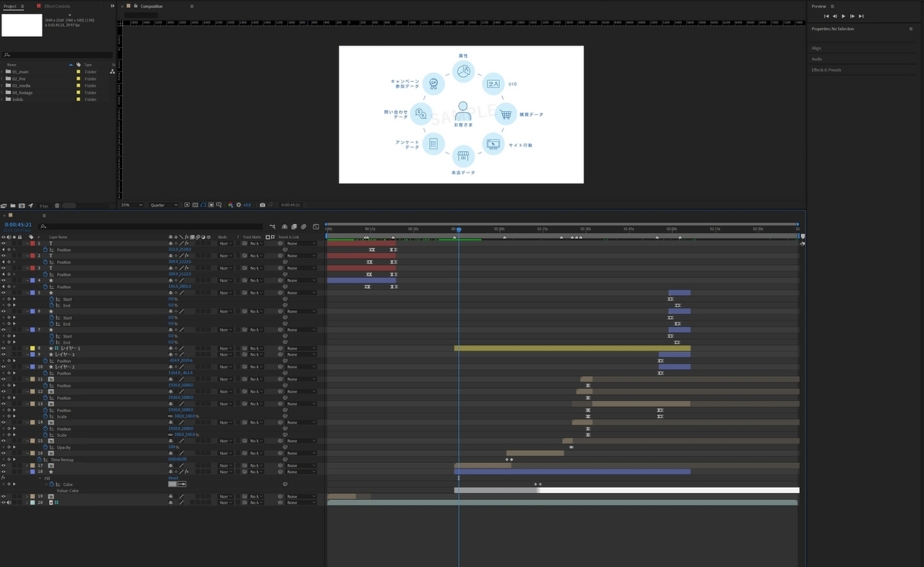Click the exposure reset icon in viewer
The image size is (924, 567).
coord(238,205)
